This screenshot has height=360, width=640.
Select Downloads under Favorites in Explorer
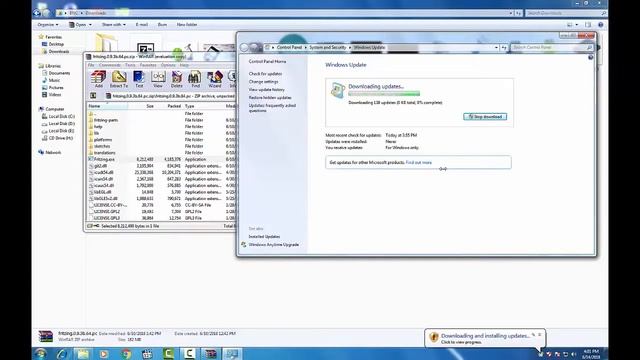[56, 52]
